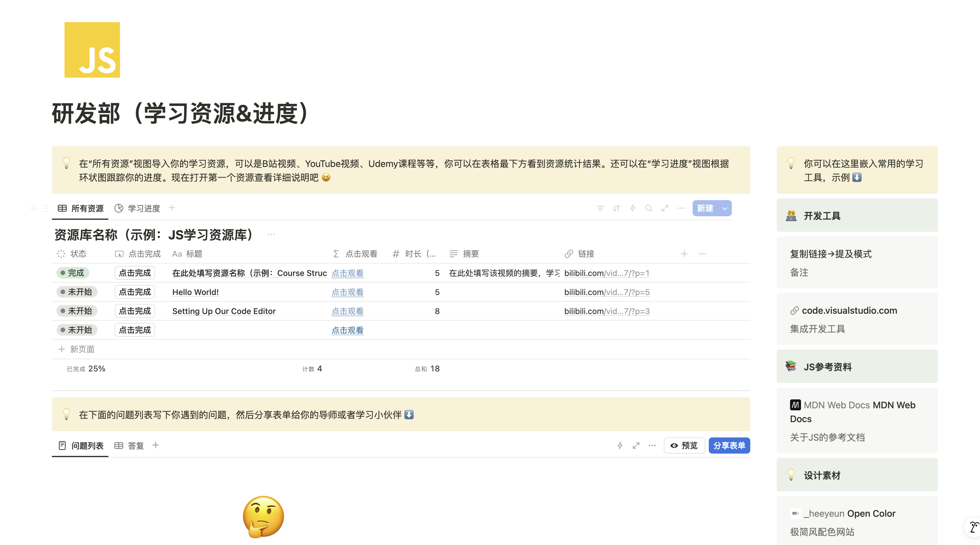Click the sort arrows icon
This screenshot has width=980, height=545.
pyautogui.click(x=616, y=208)
